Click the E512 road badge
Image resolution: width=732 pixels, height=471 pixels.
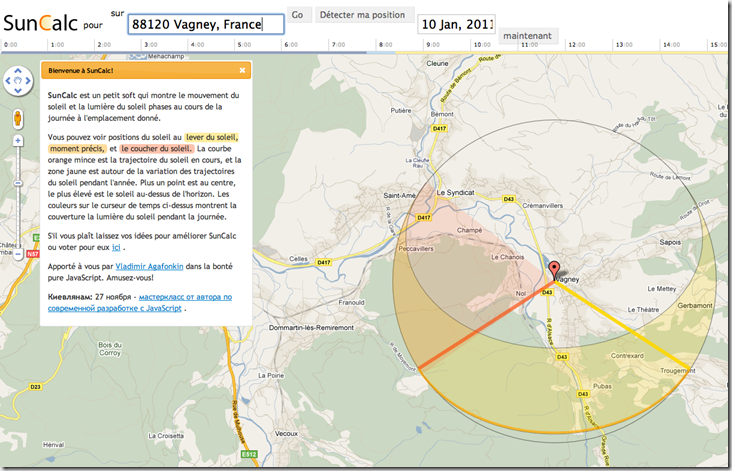249,454
